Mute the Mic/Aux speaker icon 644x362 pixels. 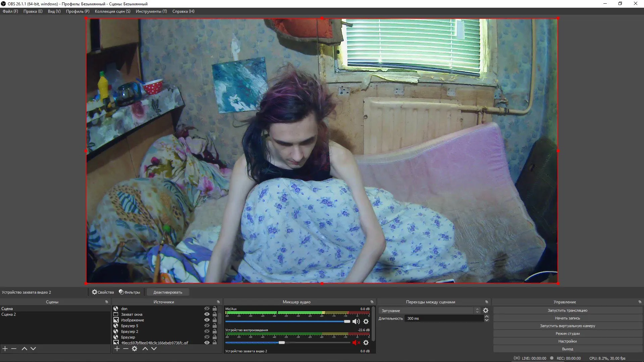[356, 322]
